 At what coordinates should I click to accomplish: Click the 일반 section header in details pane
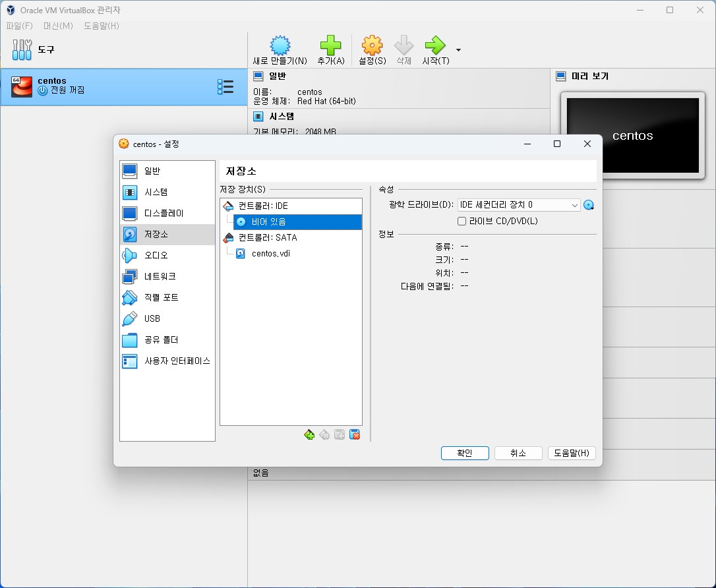[278, 76]
